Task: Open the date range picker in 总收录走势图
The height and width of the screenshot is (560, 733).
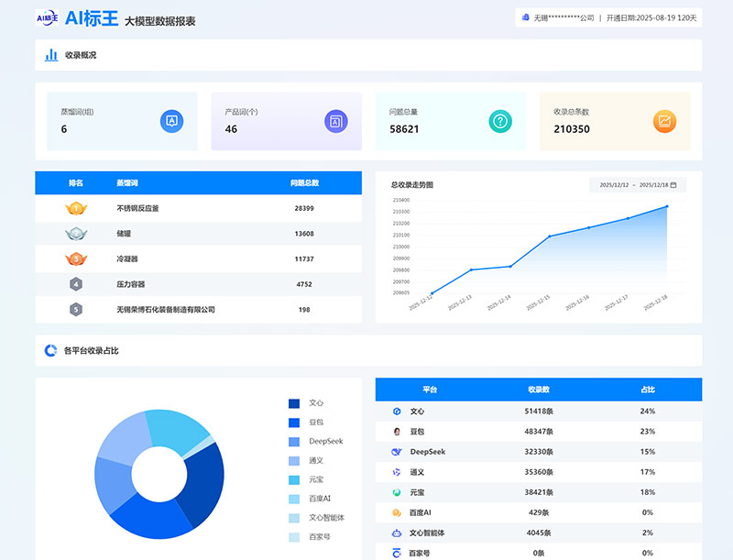Action: pyautogui.click(x=636, y=185)
